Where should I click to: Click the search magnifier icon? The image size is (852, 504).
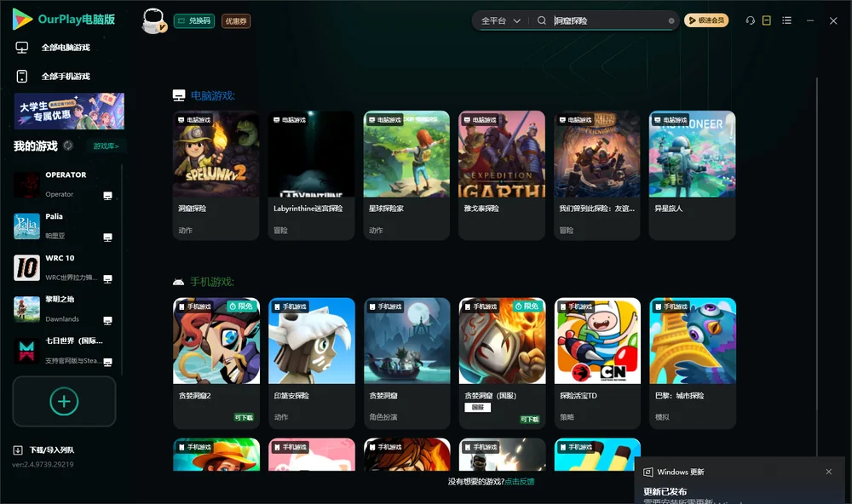click(x=541, y=20)
